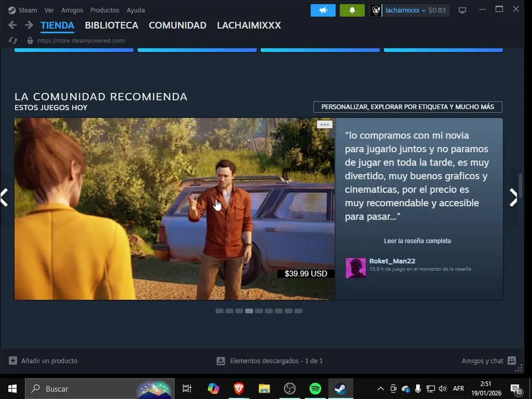The height and width of the screenshot is (399, 532).
Task: Show previous recommendation with left chevron
Action: [4, 197]
